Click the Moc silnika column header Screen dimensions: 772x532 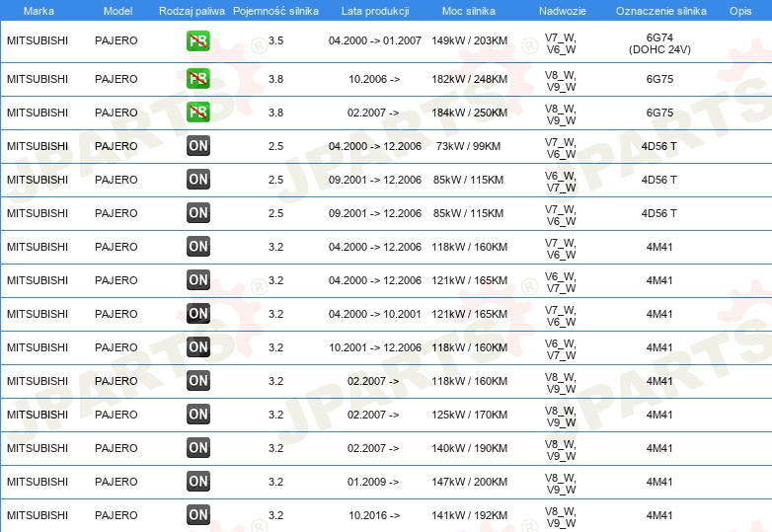[469, 11]
